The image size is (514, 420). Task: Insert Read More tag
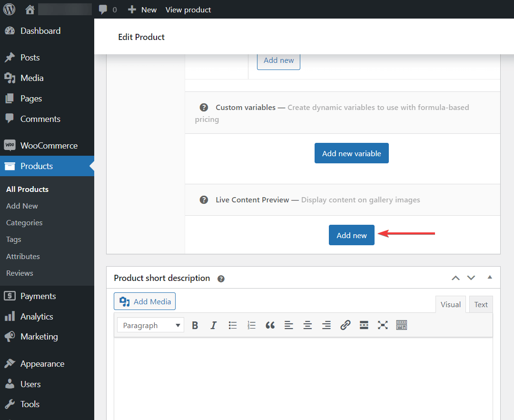tap(364, 325)
